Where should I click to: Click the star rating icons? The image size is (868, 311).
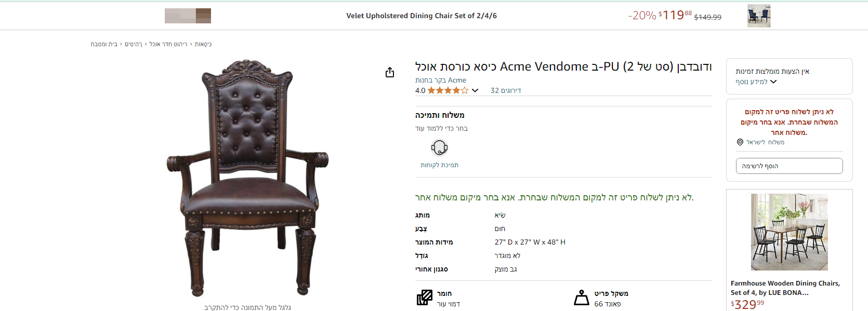pyautogui.click(x=448, y=90)
